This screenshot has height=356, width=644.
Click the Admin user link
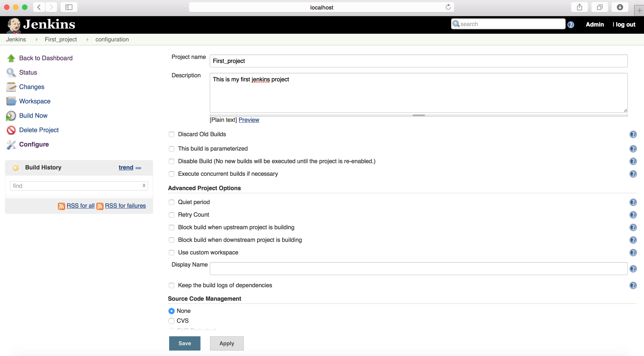tap(595, 24)
